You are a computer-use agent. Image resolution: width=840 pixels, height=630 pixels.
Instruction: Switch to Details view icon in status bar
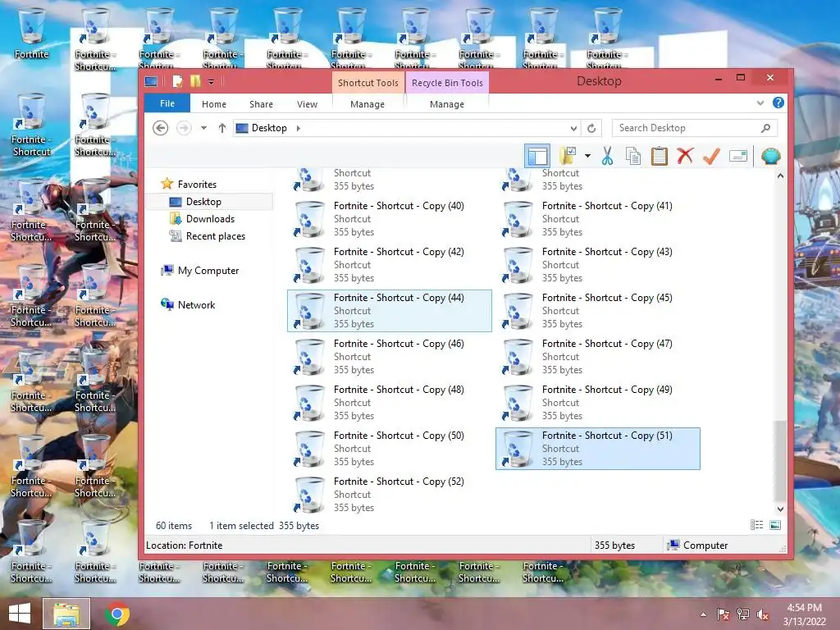(x=756, y=525)
